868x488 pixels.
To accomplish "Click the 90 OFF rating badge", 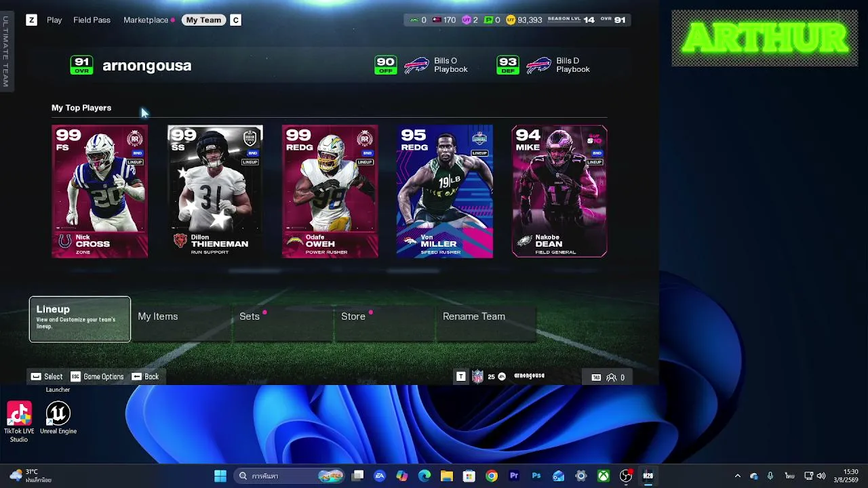I will (x=385, y=65).
